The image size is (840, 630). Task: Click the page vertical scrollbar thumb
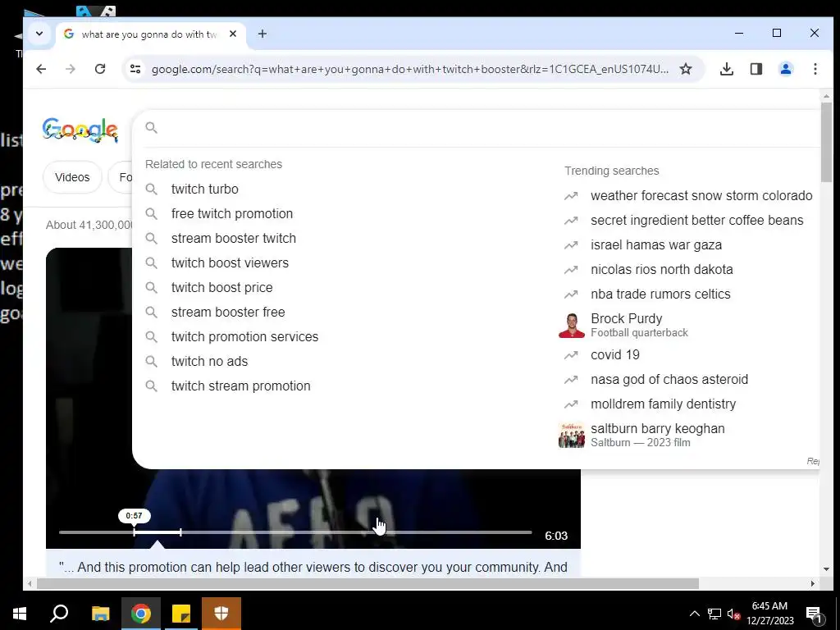826,142
